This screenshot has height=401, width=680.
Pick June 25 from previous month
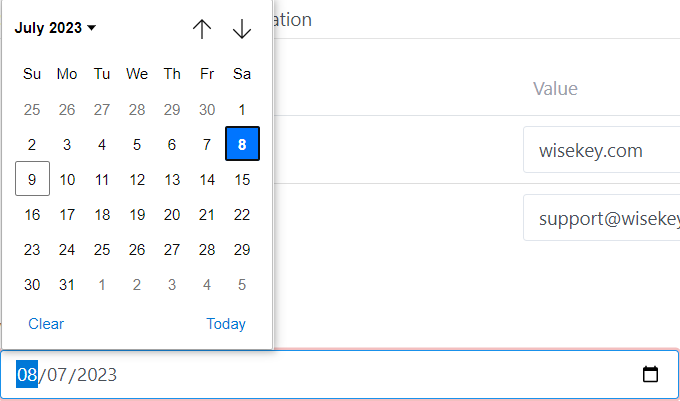point(32,110)
